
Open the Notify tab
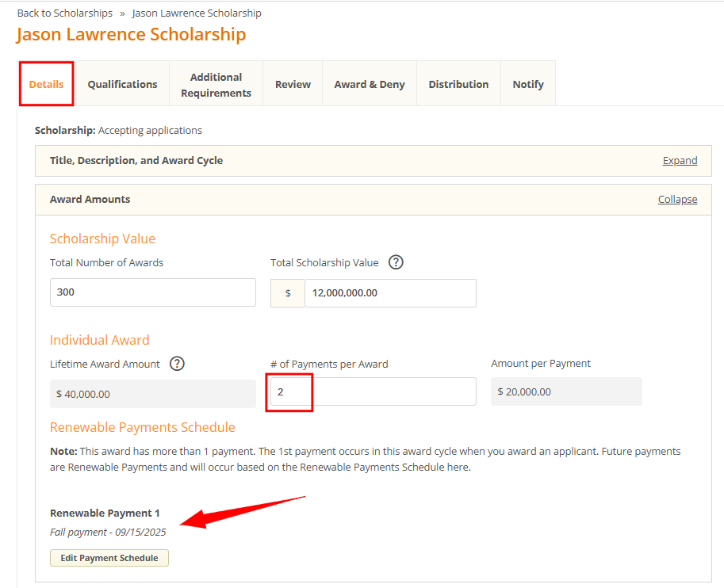[527, 83]
